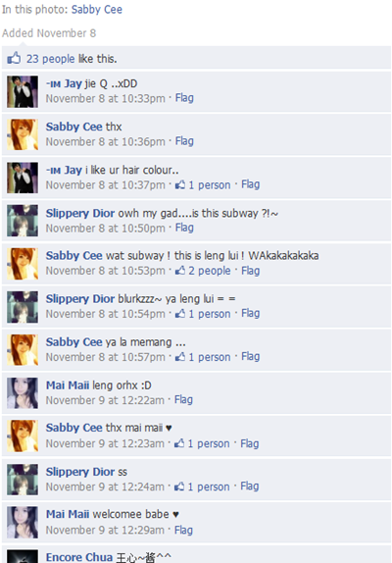Click like icon on the 12:23am comment
The image size is (392, 563).
(x=179, y=443)
